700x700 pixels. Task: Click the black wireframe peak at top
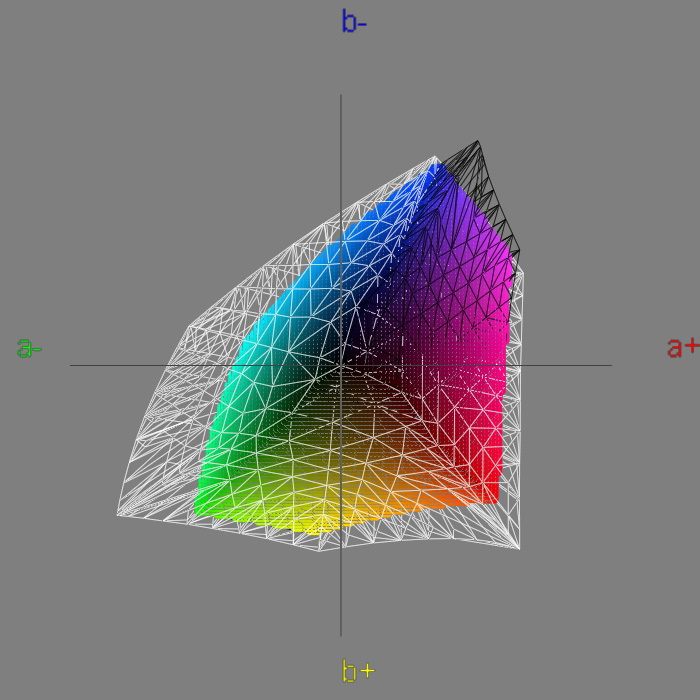(x=478, y=141)
